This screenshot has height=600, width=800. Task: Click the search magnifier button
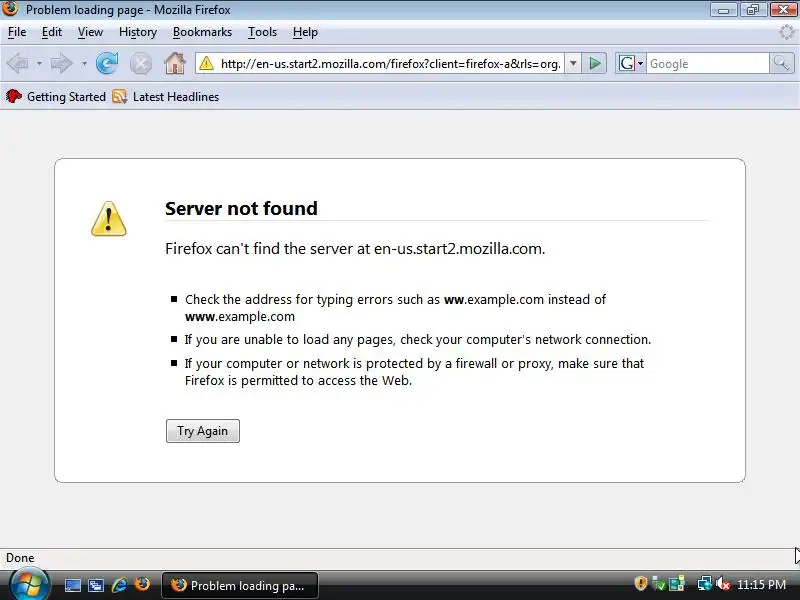point(782,64)
